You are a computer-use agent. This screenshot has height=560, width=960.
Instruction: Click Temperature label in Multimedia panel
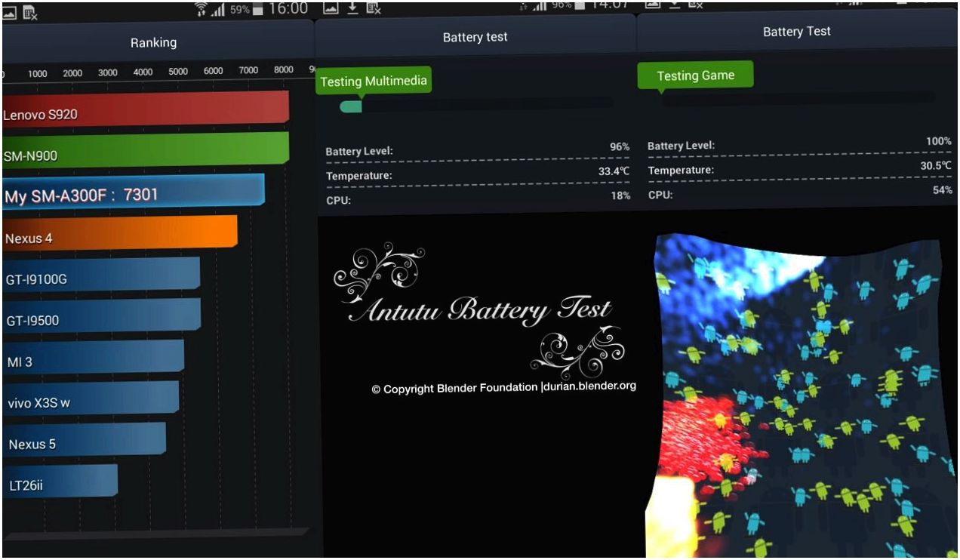pyautogui.click(x=359, y=176)
